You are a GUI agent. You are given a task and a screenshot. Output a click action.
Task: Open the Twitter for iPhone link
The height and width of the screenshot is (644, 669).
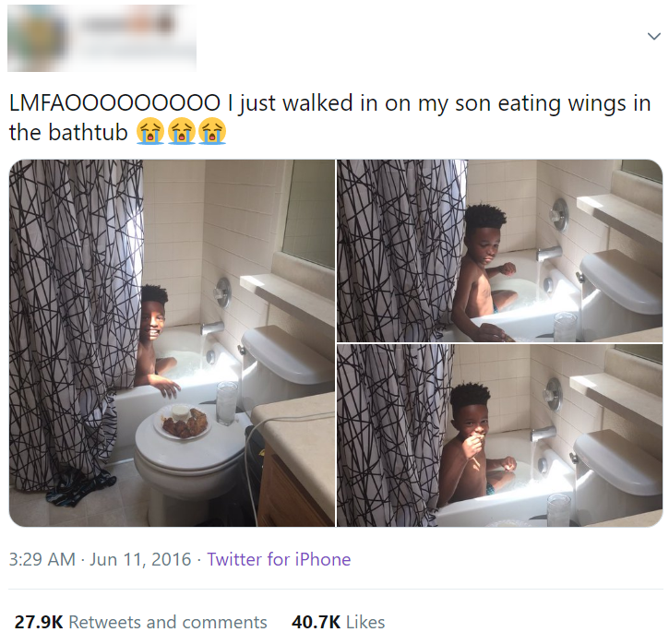279,559
